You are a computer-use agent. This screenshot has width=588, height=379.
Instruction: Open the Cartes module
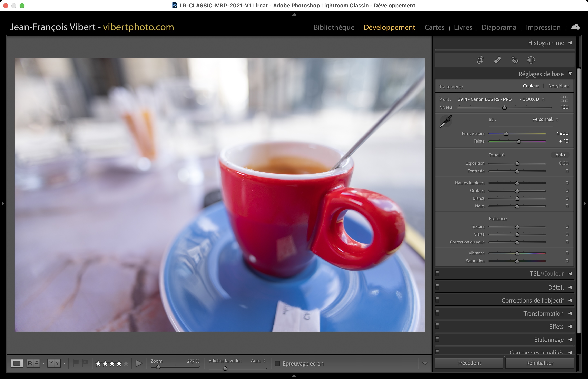[x=434, y=27]
